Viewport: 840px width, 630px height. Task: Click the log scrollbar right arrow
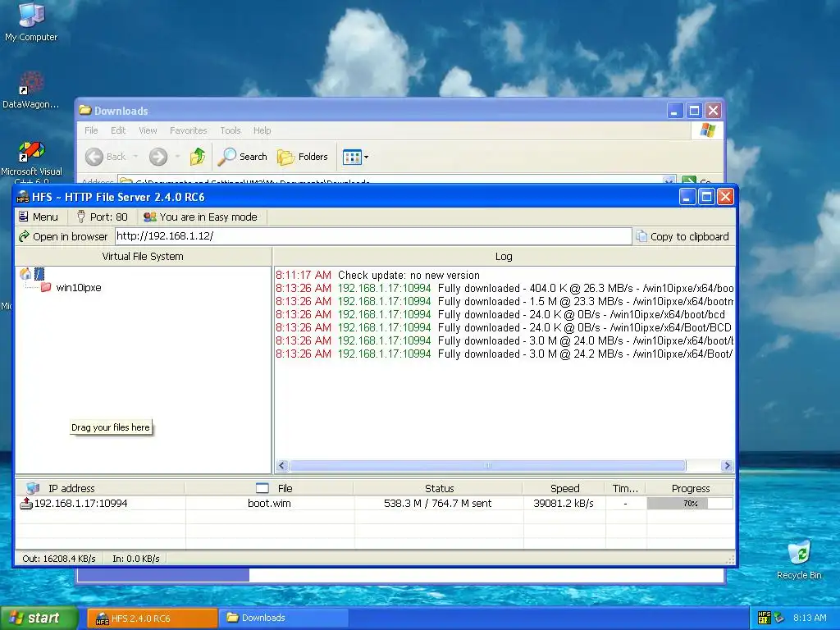point(727,466)
